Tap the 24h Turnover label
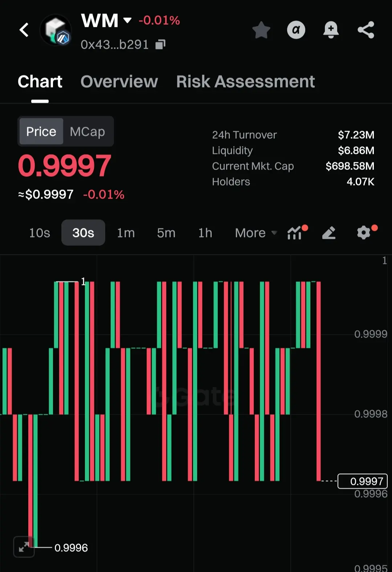 coord(244,135)
